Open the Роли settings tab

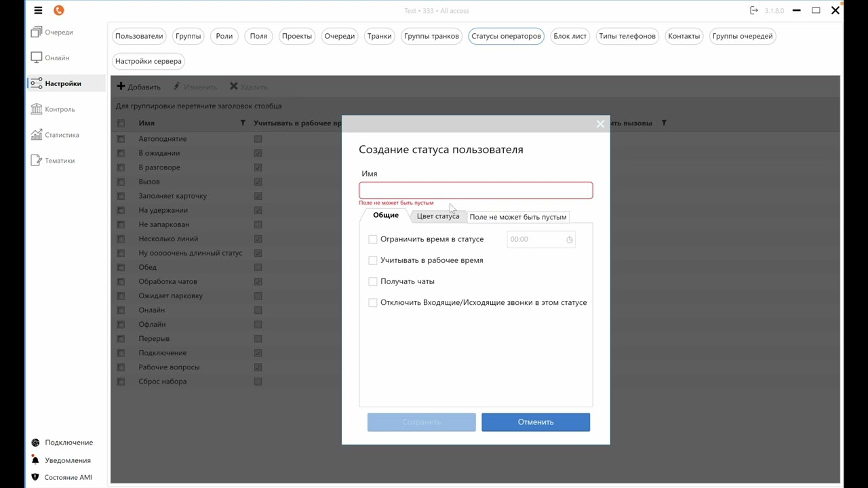click(x=224, y=36)
